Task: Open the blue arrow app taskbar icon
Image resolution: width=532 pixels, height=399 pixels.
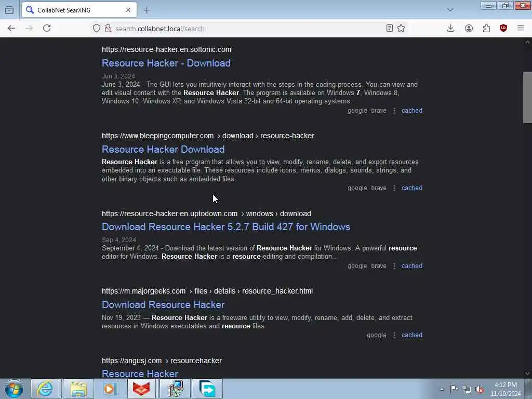Action: pyautogui.click(x=207, y=389)
